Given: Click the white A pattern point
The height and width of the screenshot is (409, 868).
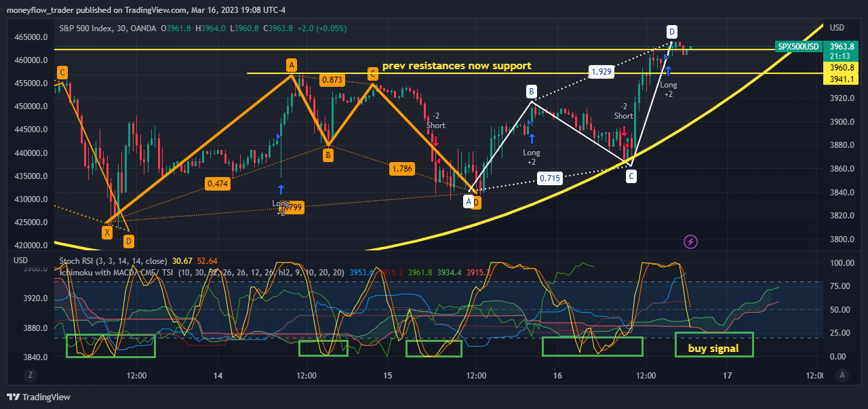Looking at the screenshot, I should pyautogui.click(x=468, y=201).
